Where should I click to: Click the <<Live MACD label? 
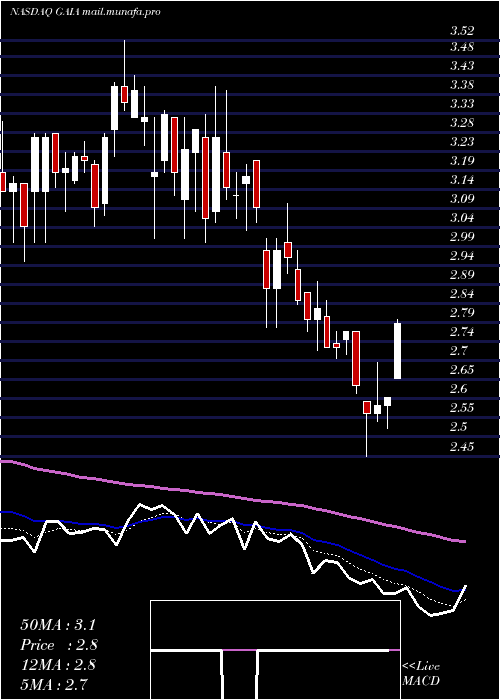(421, 674)
